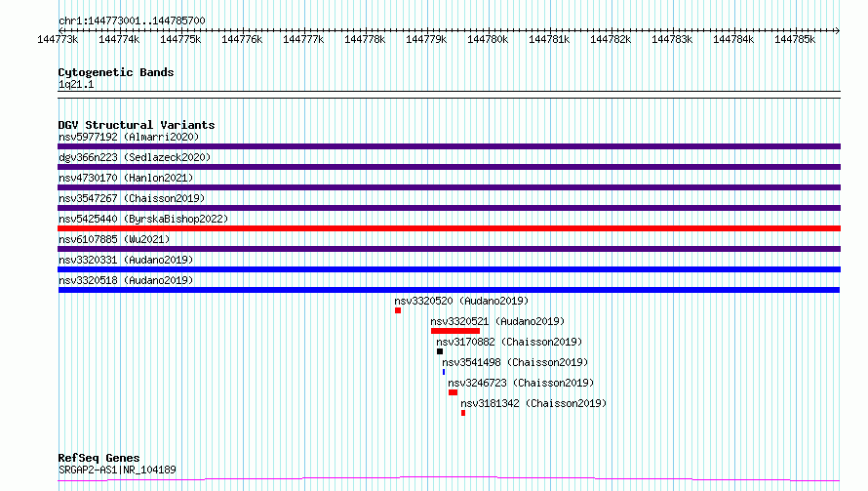Click ruler position 144785k

[x=795, y=39]
